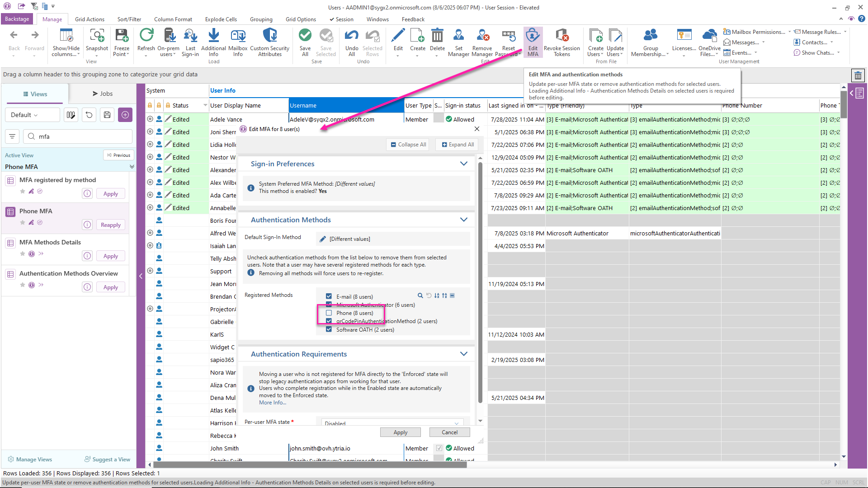Open the Status column filter dropdown
The width and height of the screenshot is (868, 488).
[x=205, y=105]
